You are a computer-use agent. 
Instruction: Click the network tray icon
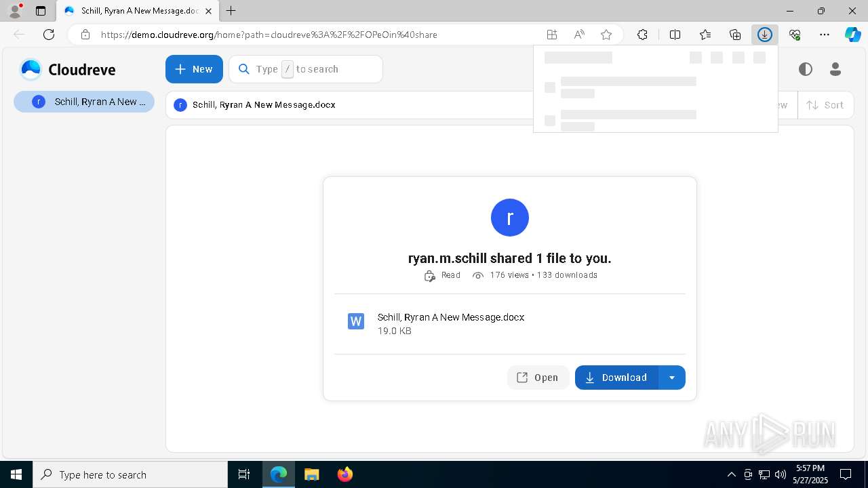(764, 474)
